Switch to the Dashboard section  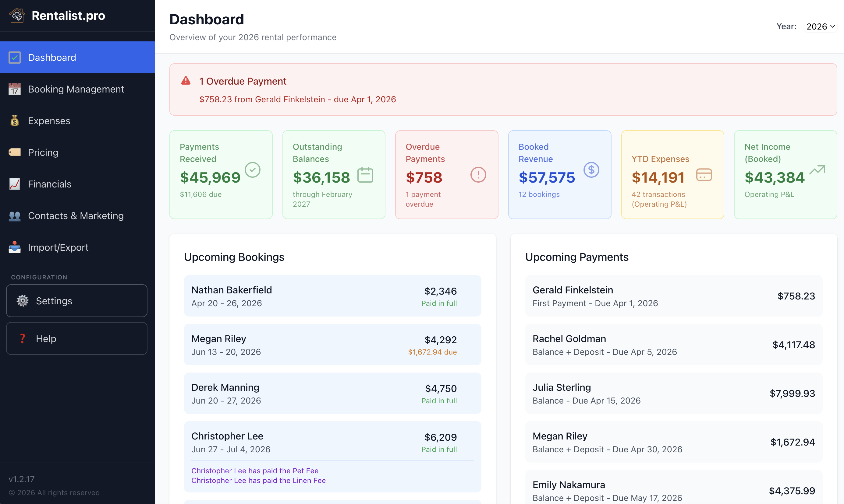coord(52,57)
